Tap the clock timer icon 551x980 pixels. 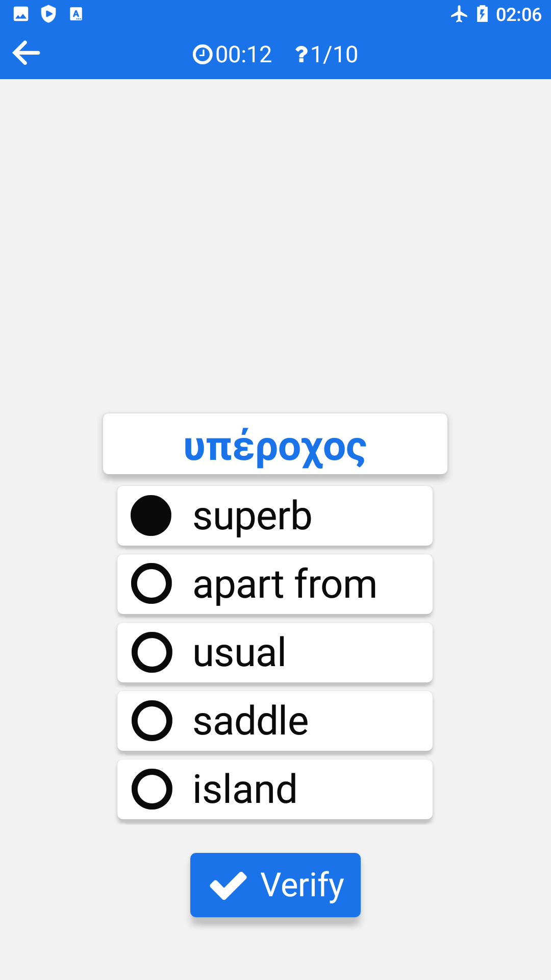pyautogui.click(x=203, y=54)
